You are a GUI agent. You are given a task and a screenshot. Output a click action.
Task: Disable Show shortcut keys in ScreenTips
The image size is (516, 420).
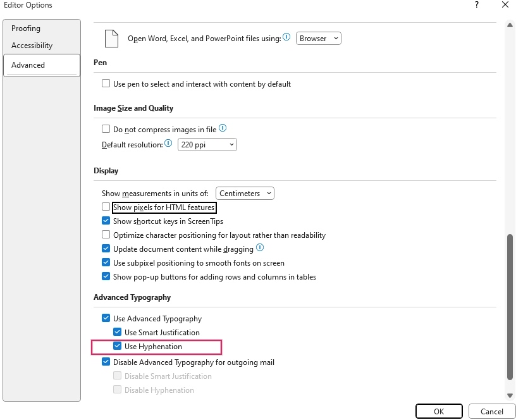pyautogui.click(x=106, y=221)
